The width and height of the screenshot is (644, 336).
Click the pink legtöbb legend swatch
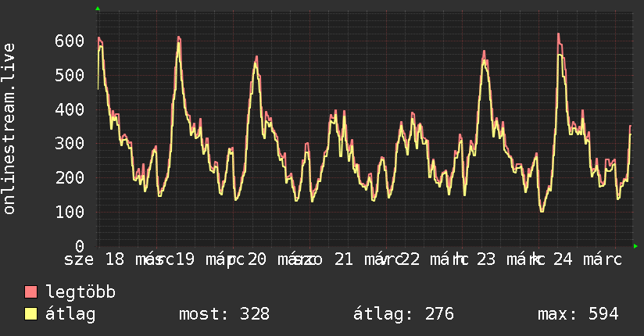[x=30, y=291]
